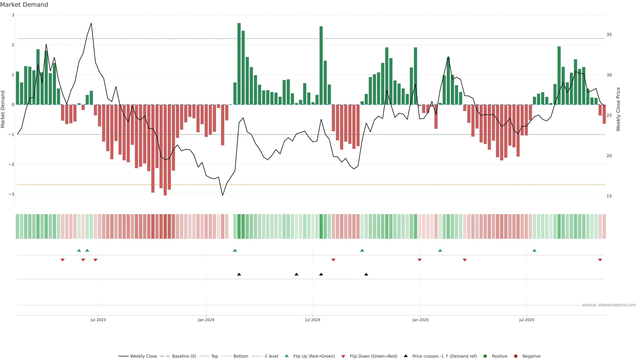Click the Market Demand chart title

[24, 5]
